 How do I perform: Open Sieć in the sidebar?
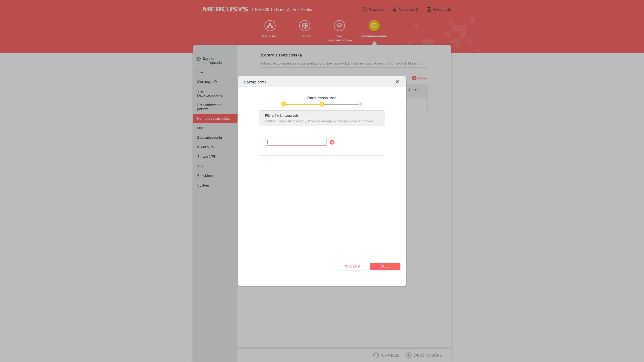201,72
